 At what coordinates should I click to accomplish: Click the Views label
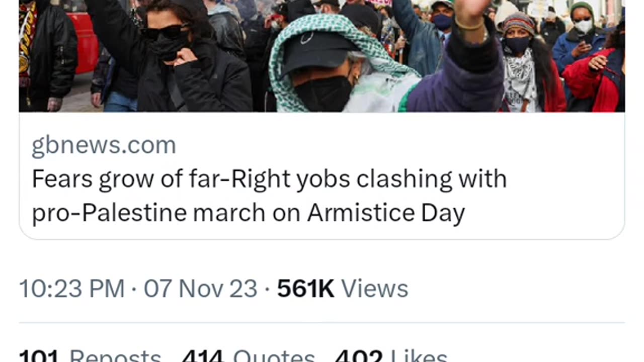click(374, 289)
